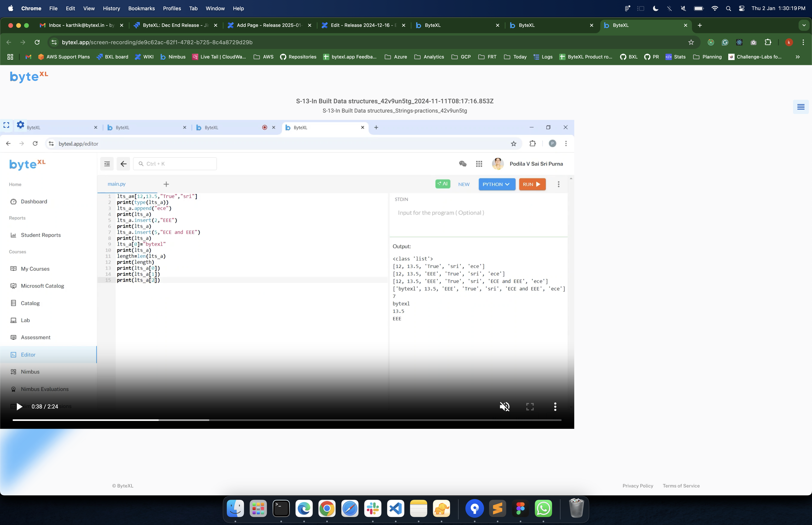Reload the screen-recording page
Viewport: 812px width, 525px height.
[x=37, y=42]
